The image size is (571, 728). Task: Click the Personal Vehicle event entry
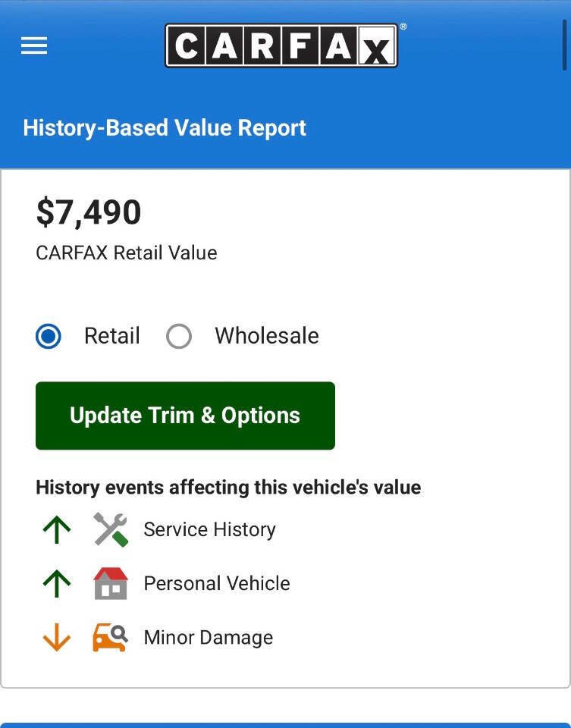[x=216, y=583]
